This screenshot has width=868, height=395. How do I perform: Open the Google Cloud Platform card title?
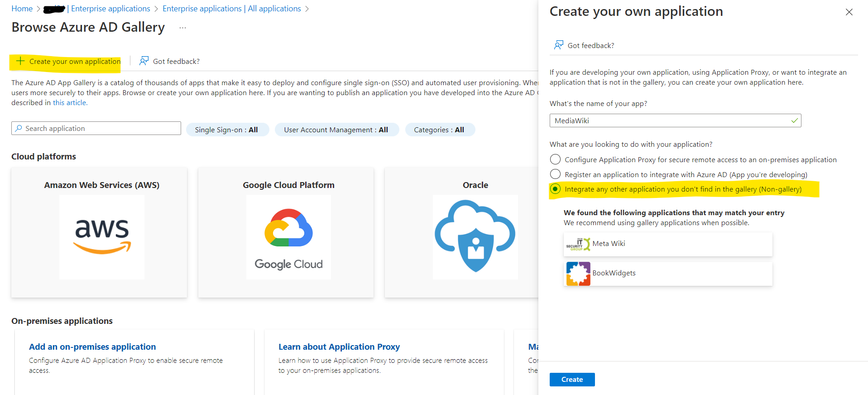pos(288,185)
